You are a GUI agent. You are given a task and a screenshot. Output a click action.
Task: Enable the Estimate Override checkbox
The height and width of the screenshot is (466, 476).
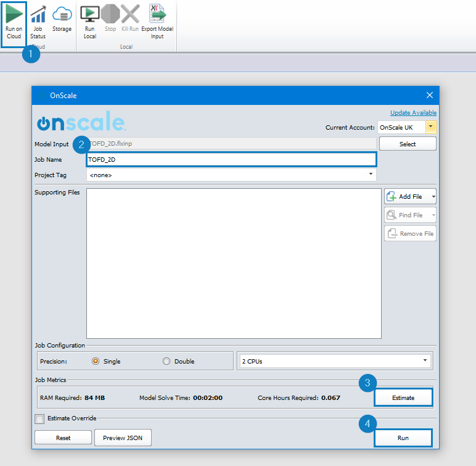(x=39, y=419)
